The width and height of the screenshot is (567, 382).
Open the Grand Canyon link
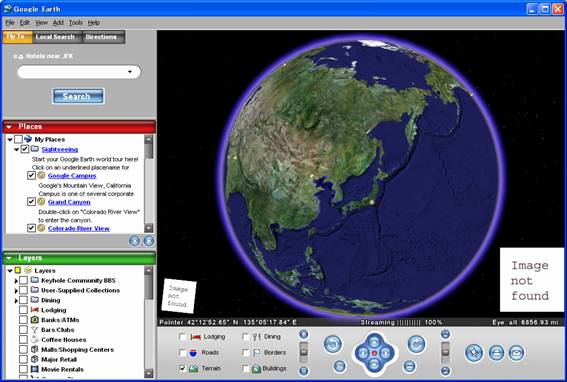(69, 202)
